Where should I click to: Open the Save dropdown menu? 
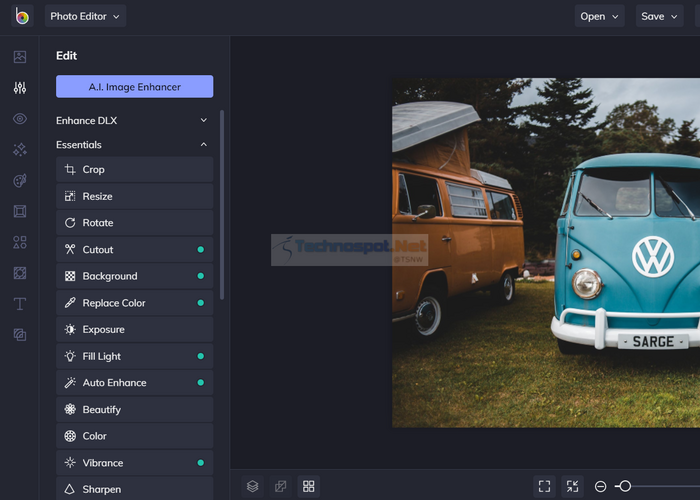659,17
